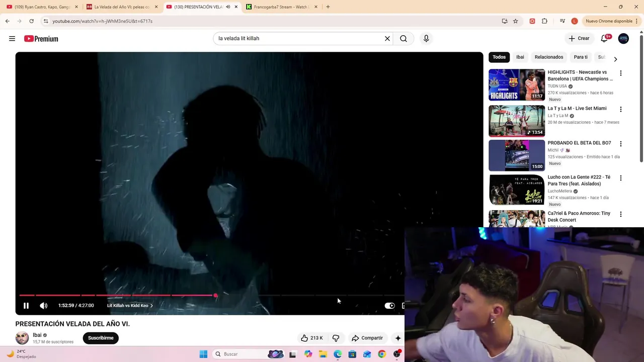Run search with the magnifying glass button
This screenshot has height=362, width=644.
[x=404, y=38]
